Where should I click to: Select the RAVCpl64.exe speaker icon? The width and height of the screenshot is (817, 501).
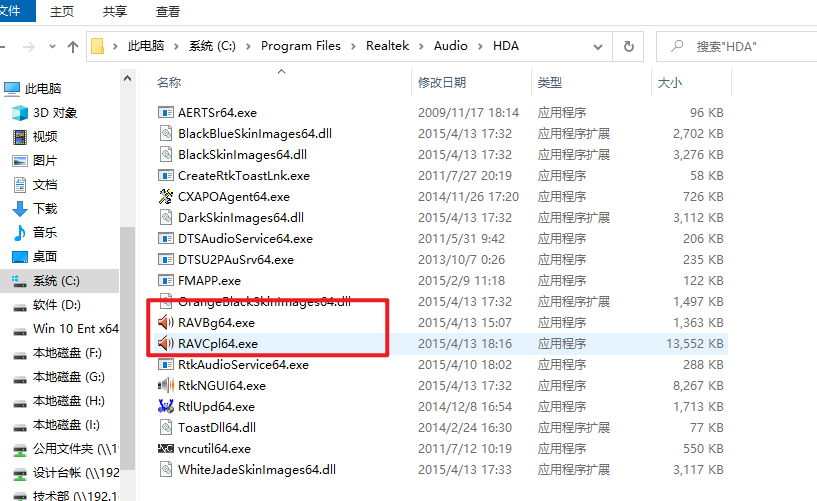point(166,344)
